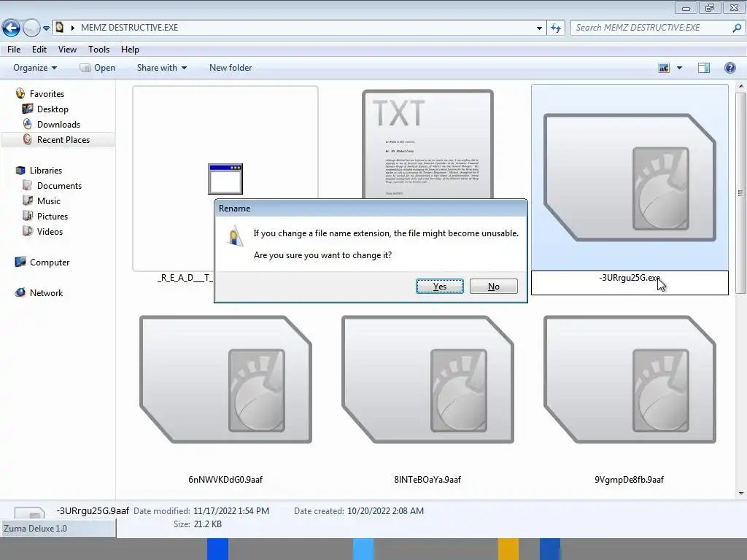This screenshot has height=560, width=747.
Task: Select the 6nNWVKDdG0.9aaf file icon
Action: tap(225, 379)
